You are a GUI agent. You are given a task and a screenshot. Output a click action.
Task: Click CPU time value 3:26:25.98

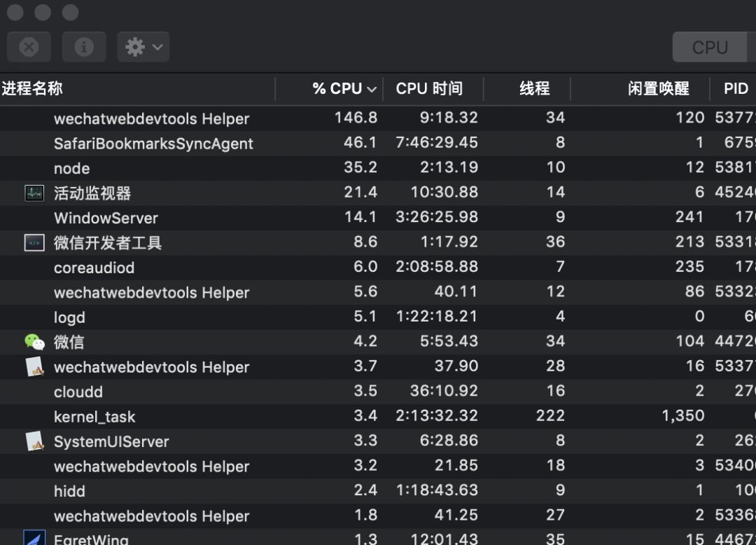pyautogui.click(x=436, y=217)
